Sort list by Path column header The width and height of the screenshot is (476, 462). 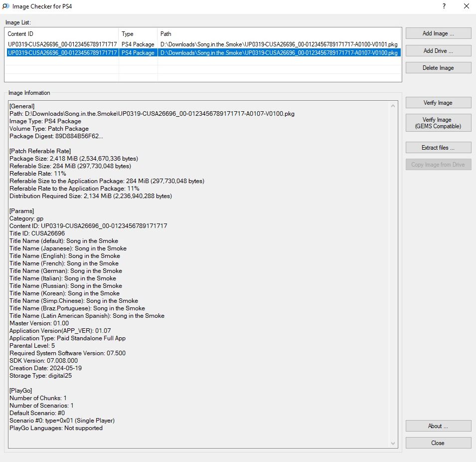coord(279,34)
